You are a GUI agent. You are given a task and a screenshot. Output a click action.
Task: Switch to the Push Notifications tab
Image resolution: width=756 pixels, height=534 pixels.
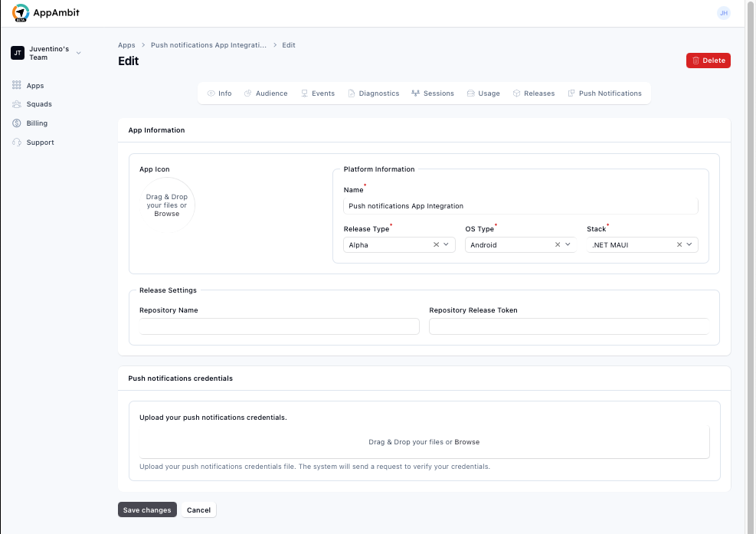tap(605, 93)
